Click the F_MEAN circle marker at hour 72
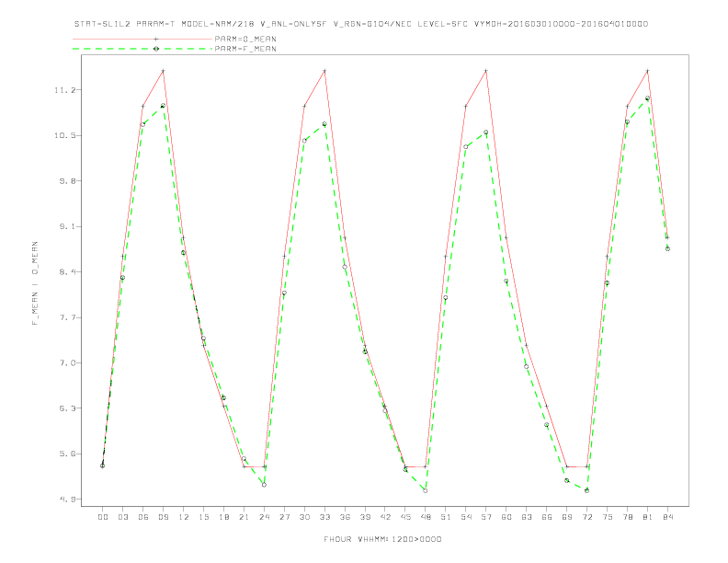 pyautogui.click(x=586, y=490)
